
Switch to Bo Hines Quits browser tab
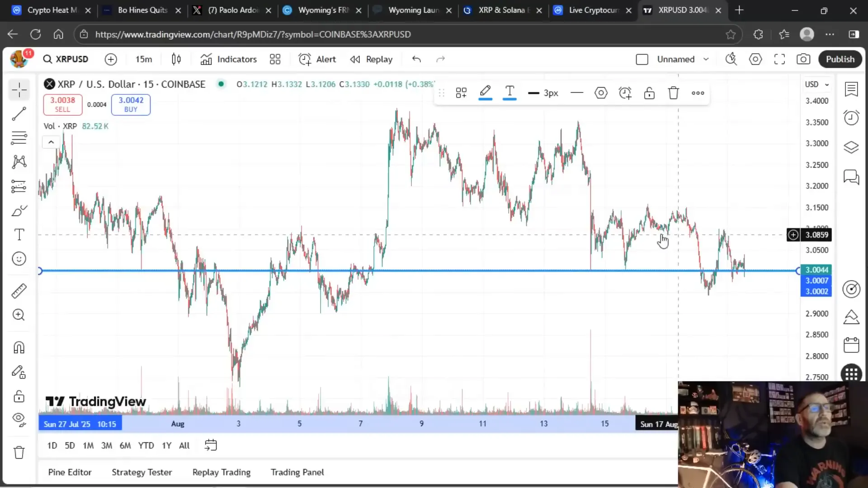tap(142, 10)
